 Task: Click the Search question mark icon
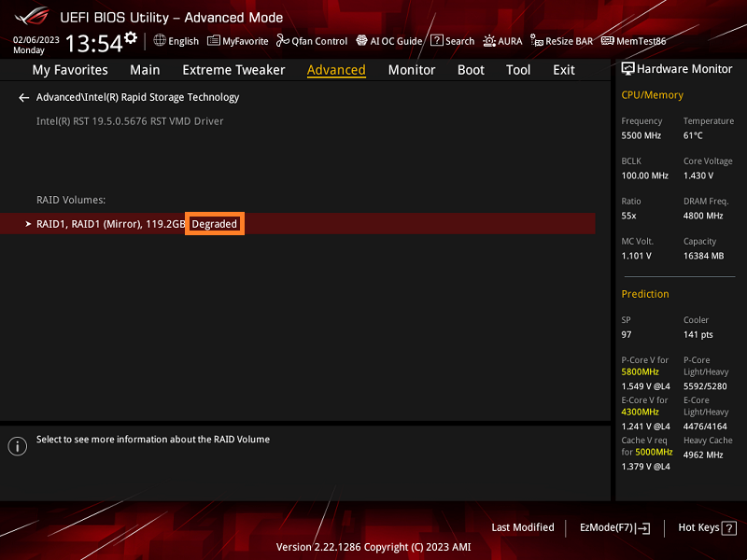click(x=436, y=40)
